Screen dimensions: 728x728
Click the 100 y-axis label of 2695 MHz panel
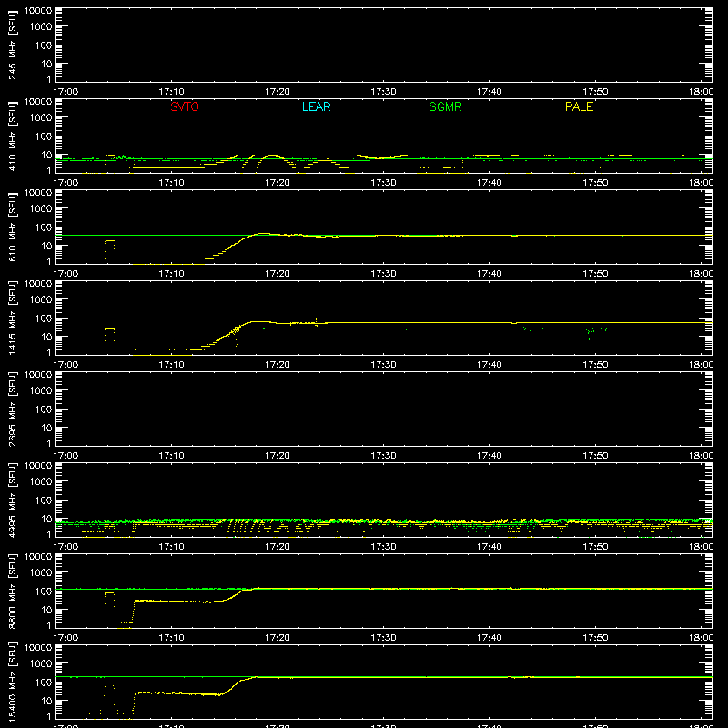click(x=44, y=409)
